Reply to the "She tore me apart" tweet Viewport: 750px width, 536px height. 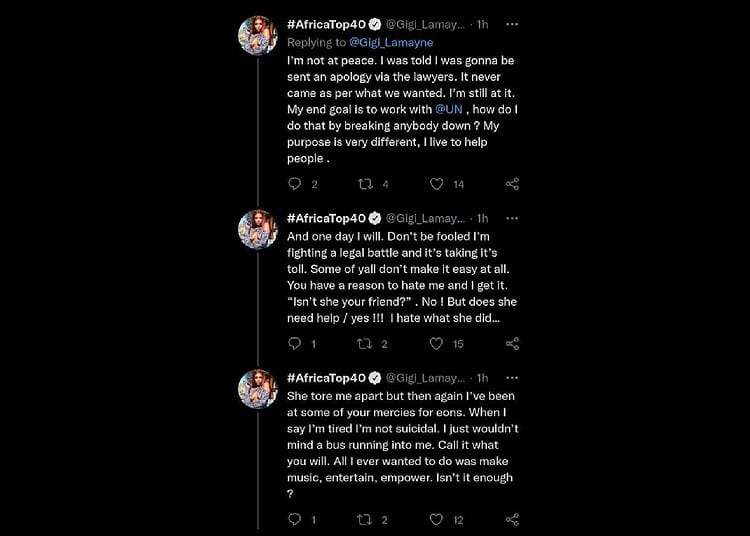(x=294, y=519)
